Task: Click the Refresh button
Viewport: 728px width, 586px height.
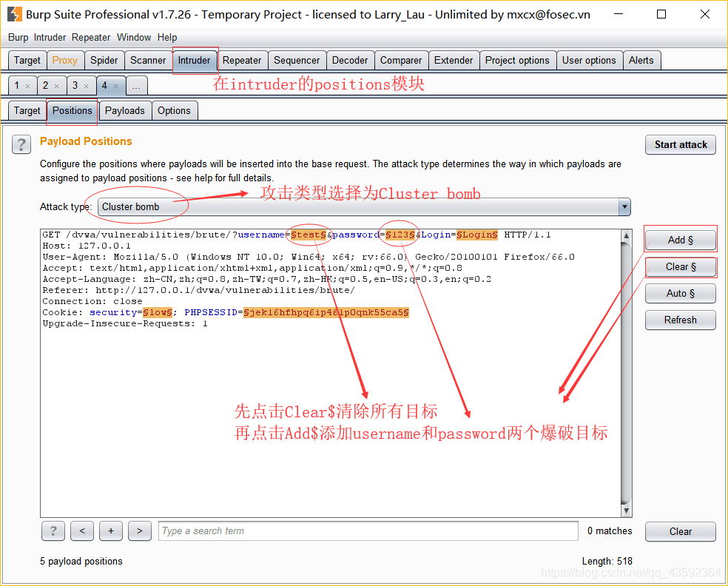Action: (x=681, y=320)
